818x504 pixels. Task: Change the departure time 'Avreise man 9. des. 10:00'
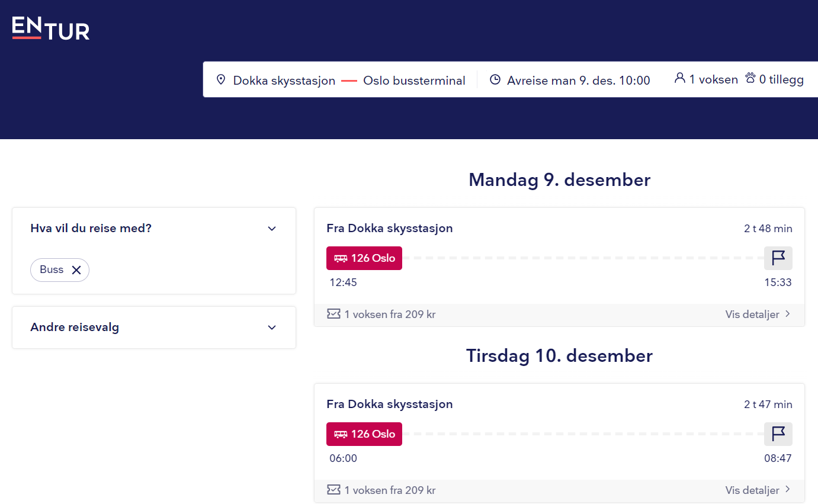point(578,80)
